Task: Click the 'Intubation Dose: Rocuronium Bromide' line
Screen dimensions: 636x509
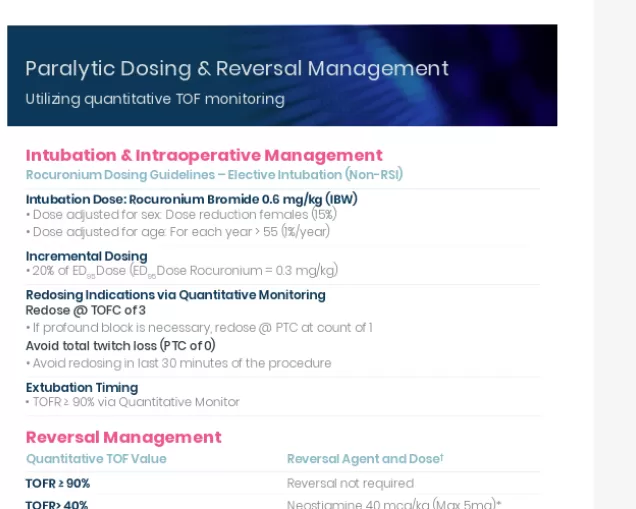Action: (191, 199)
